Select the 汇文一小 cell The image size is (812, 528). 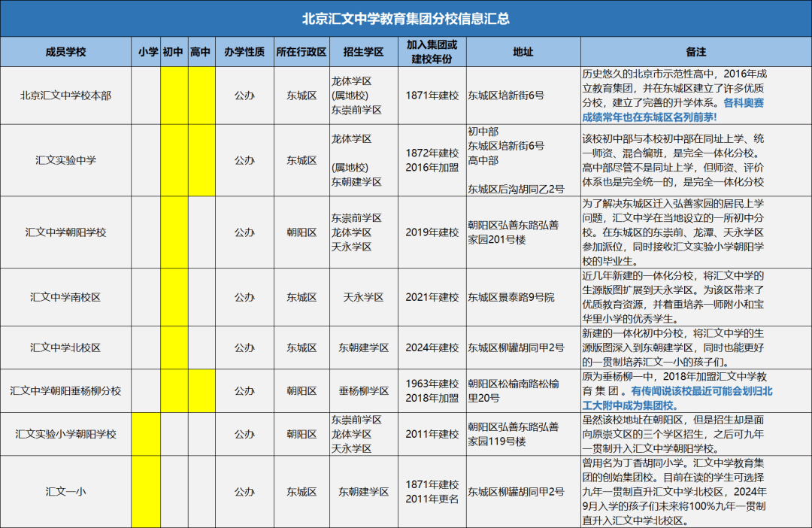(65, 492)
